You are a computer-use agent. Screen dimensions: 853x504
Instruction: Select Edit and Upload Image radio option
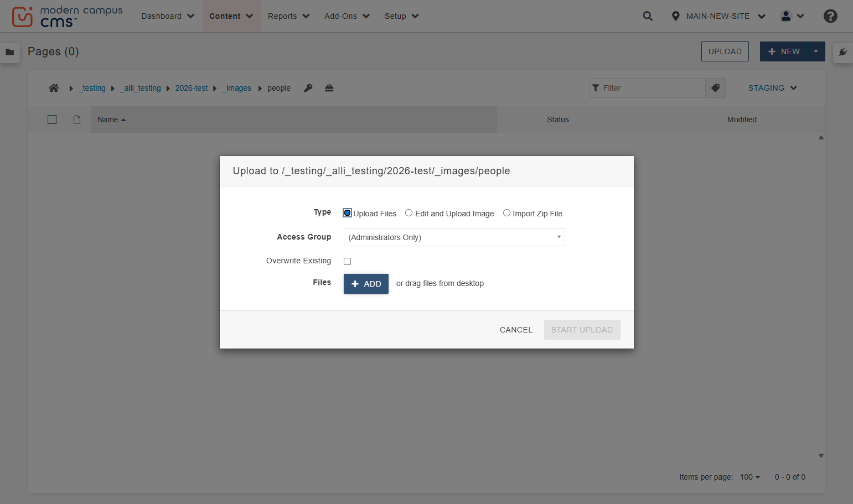point(409,213)
